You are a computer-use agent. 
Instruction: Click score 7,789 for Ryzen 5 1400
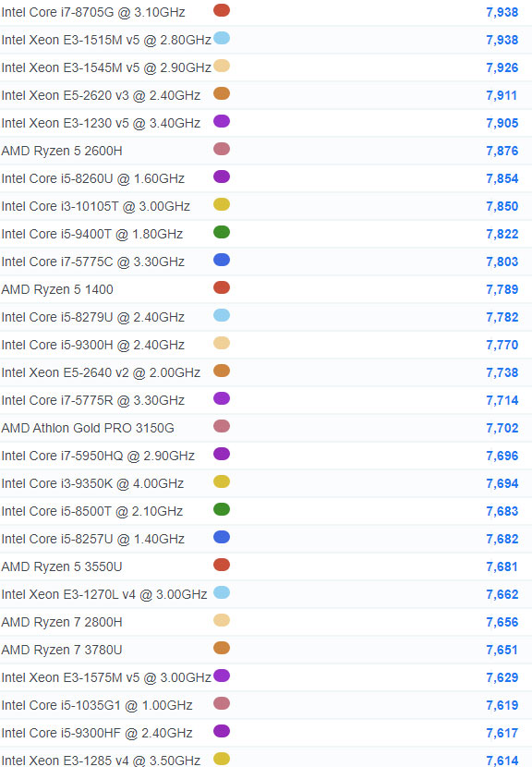(502, 289)
